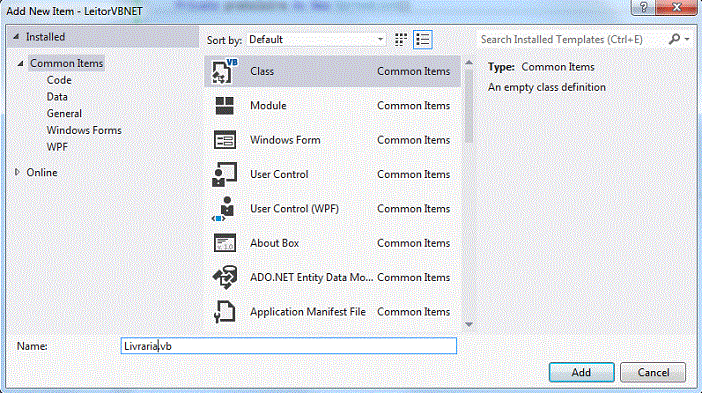Collapse the Common Items tree node

point(20,64)
